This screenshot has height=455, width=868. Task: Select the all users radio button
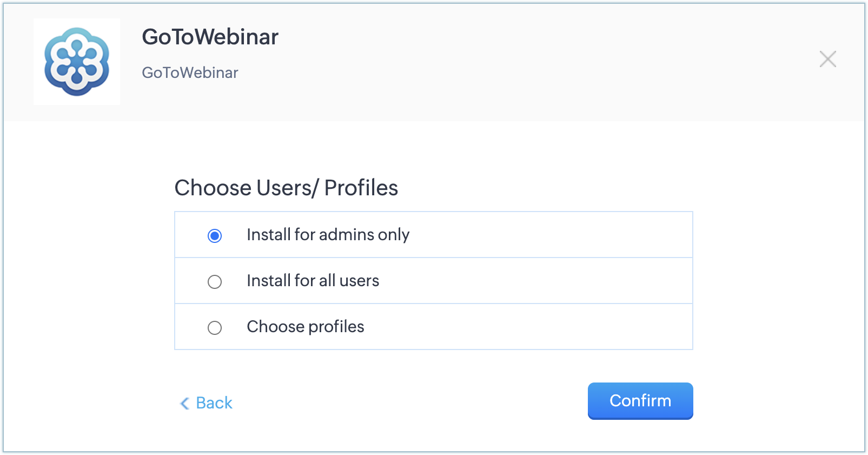215,282
